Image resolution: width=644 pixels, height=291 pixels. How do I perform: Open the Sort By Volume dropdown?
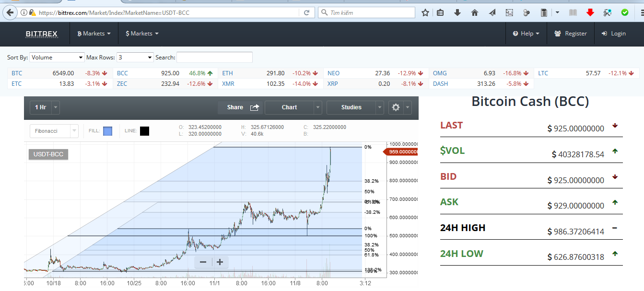57,58
